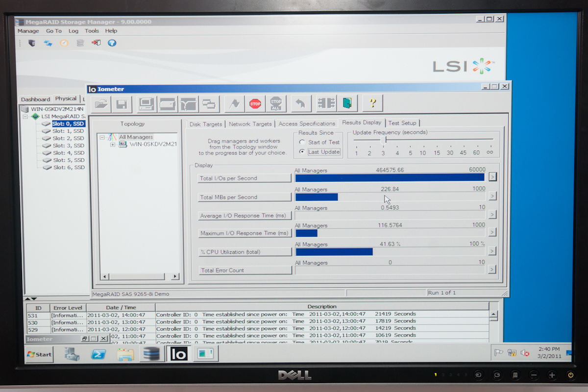Click the Total MBs per Second button

245,197
